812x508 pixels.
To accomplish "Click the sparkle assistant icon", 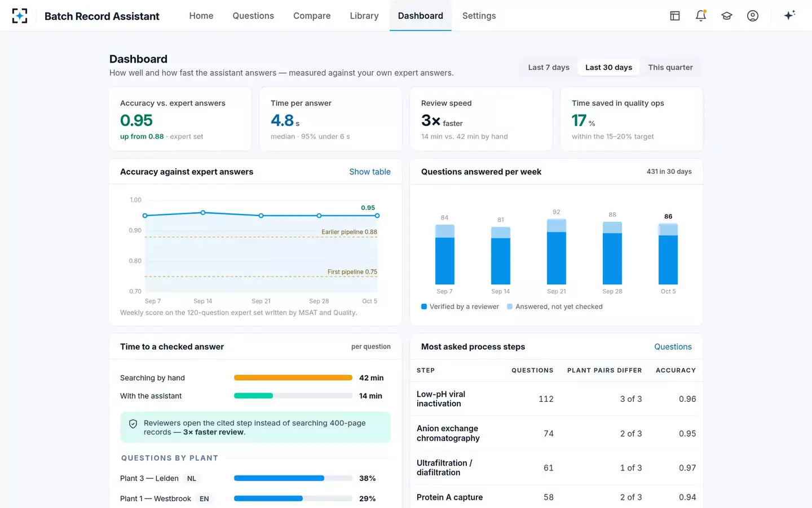I will [x=789, y=15].
